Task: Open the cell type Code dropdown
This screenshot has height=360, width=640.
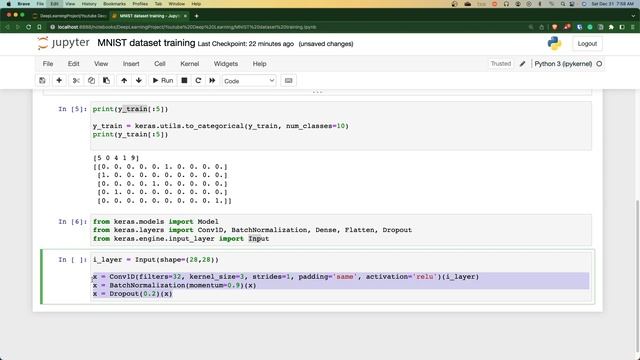Action: (x=249, y=81)
